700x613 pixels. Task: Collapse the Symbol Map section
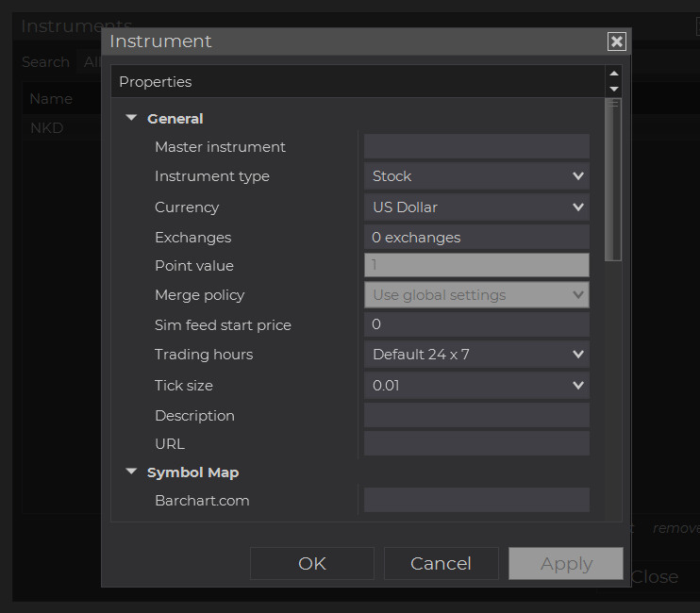pos(131,472)
